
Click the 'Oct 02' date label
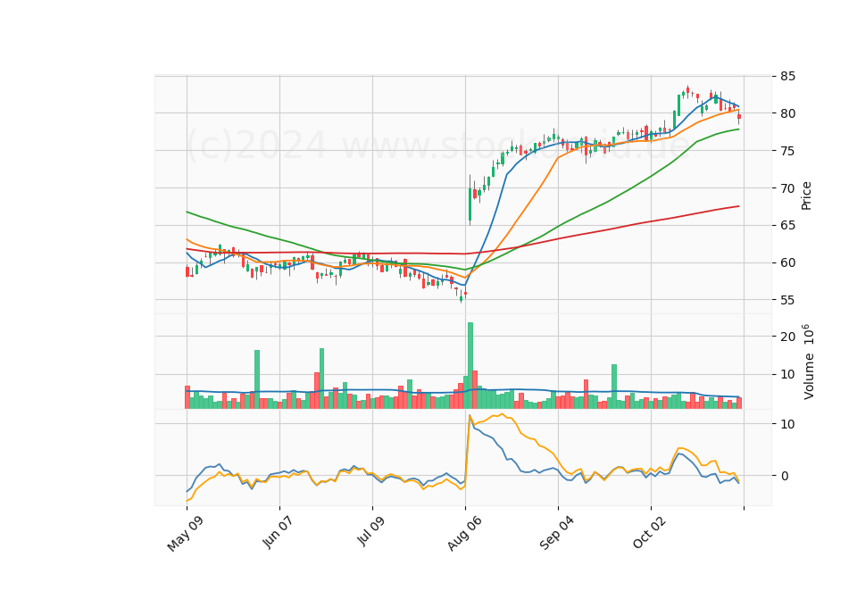pos(650,532)
